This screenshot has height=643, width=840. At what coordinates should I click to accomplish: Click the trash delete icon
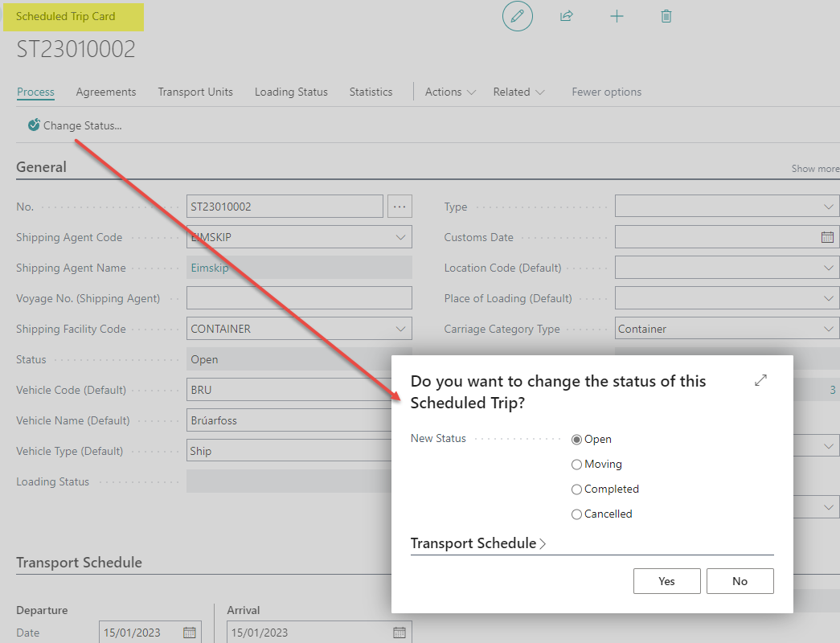666,16
